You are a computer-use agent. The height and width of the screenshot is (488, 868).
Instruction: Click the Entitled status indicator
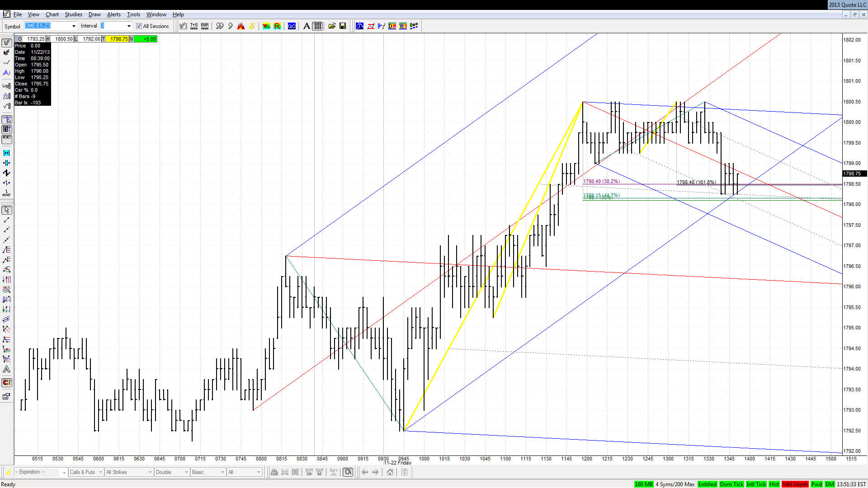click(x=707, y=484)
